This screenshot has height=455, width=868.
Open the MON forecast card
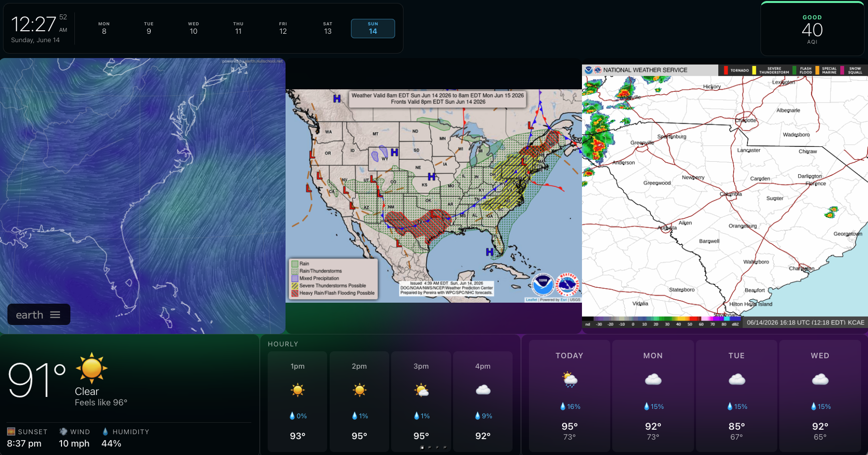(x=653, y=395)
